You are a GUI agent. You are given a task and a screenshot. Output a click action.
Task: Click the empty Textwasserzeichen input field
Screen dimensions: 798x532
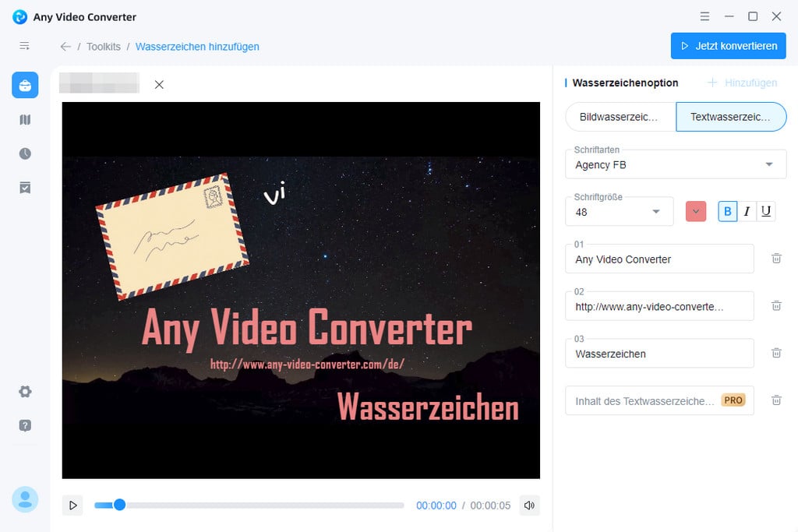point(659,401)
